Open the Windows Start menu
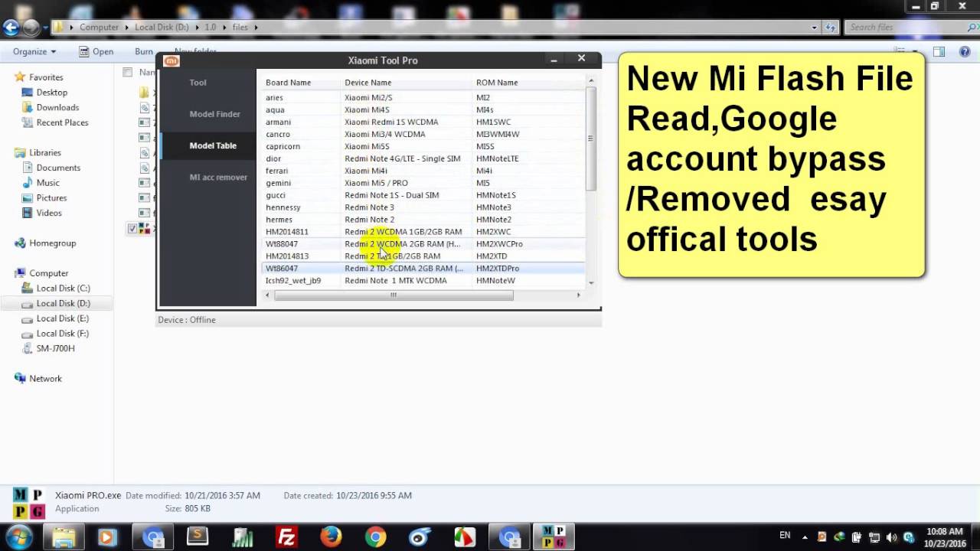980x551 pixels. point(18,536)
